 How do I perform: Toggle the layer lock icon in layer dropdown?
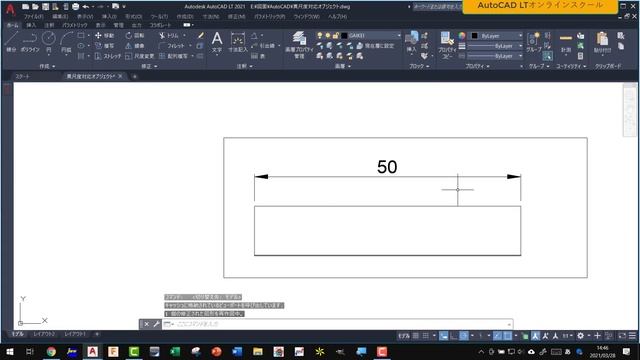click(336, 36)
